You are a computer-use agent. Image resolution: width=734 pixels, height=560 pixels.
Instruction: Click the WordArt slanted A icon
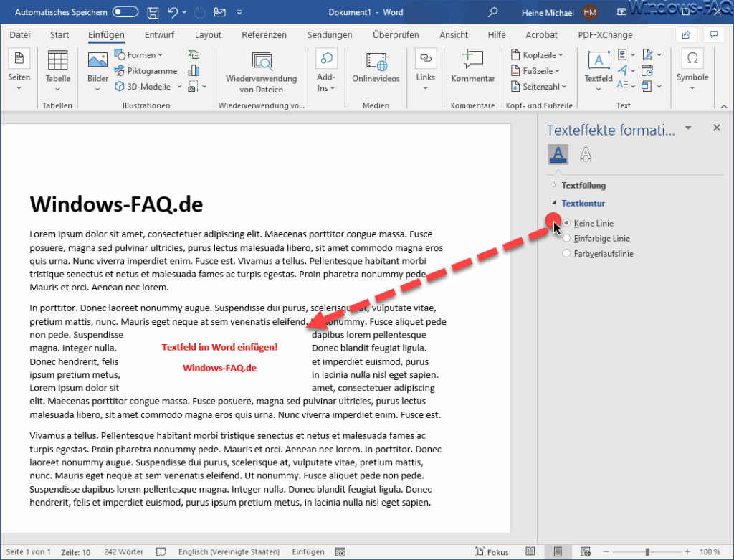(622, 71)
